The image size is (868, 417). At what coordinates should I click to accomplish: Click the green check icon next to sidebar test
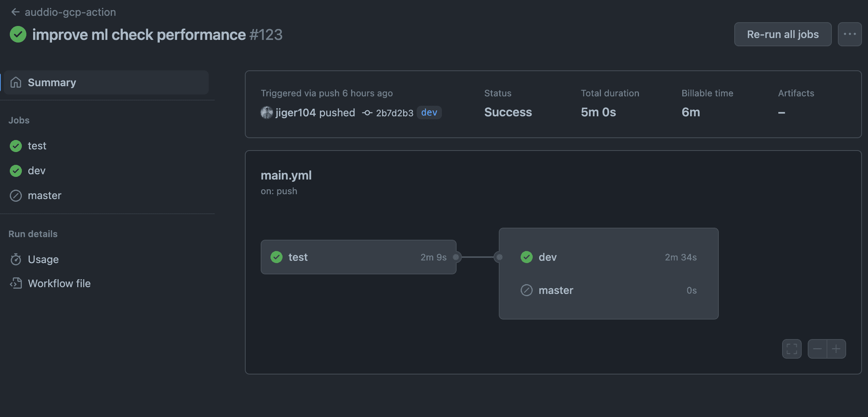pyautogui.click(x=16, y=146)
